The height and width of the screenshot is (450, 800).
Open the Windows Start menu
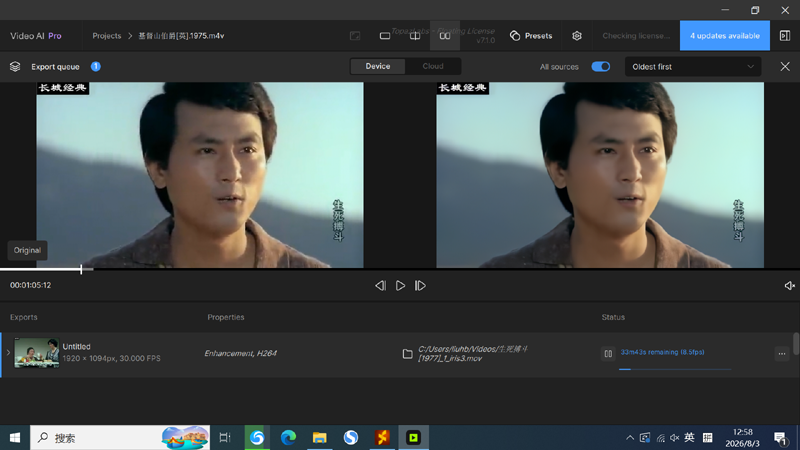[15, 438]
